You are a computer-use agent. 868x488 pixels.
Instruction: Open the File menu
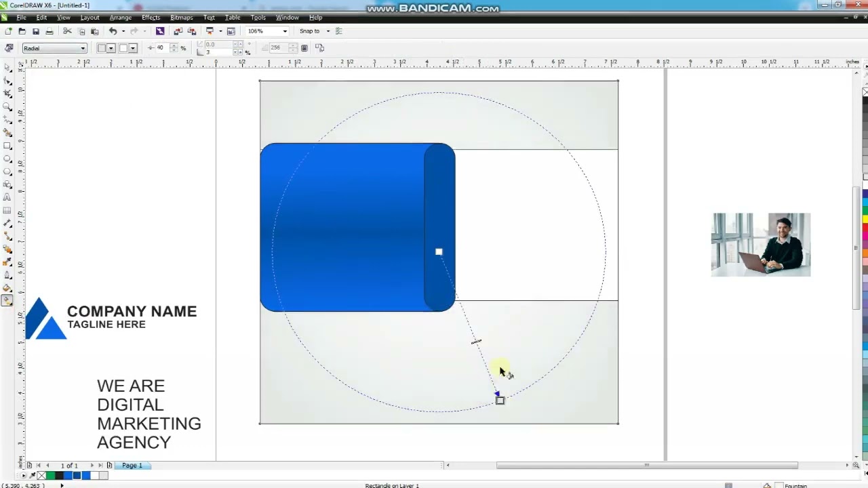21,17
